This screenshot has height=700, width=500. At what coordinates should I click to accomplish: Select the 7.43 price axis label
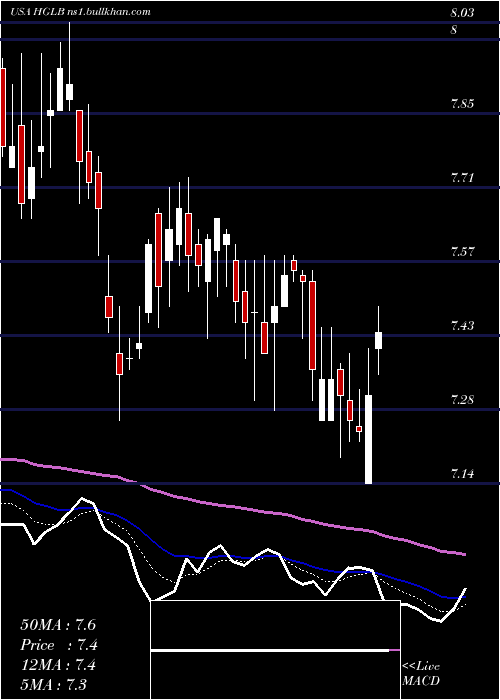click(462, 326)
